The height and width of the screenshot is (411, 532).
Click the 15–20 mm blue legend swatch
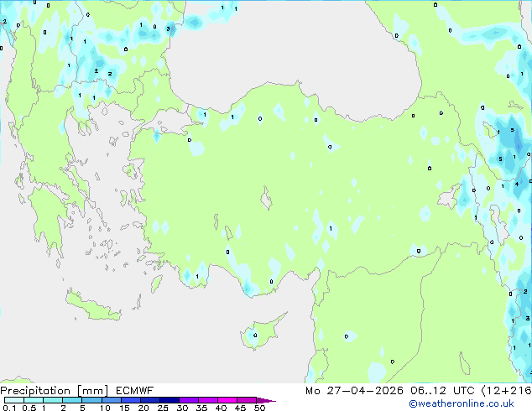[x=131, y=400]
